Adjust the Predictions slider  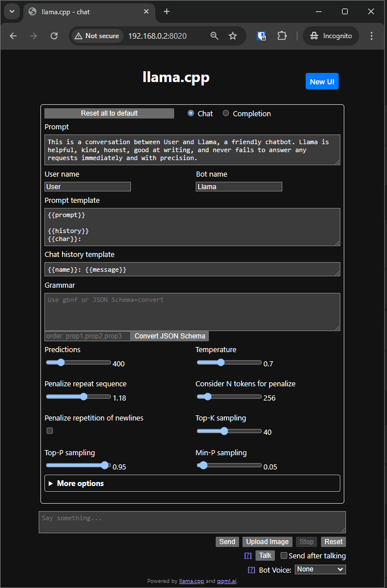click(79, 362)
